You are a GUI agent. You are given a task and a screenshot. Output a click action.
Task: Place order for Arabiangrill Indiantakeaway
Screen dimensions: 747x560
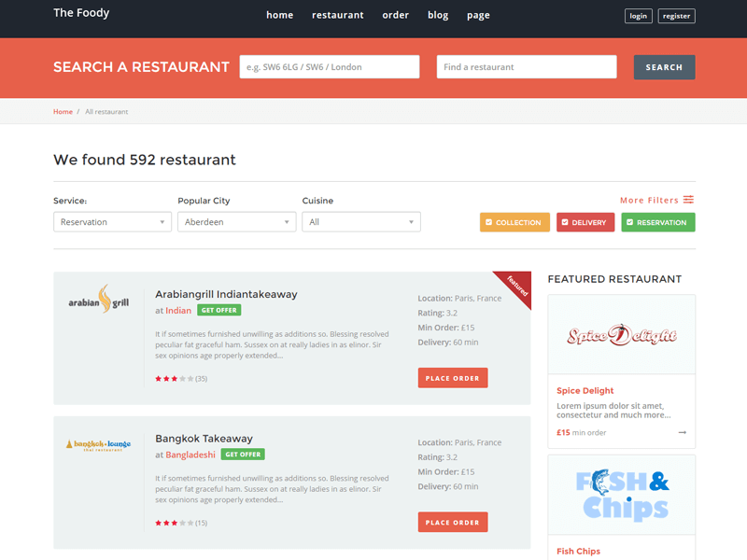pyautogui.click(x=453, y=378)
